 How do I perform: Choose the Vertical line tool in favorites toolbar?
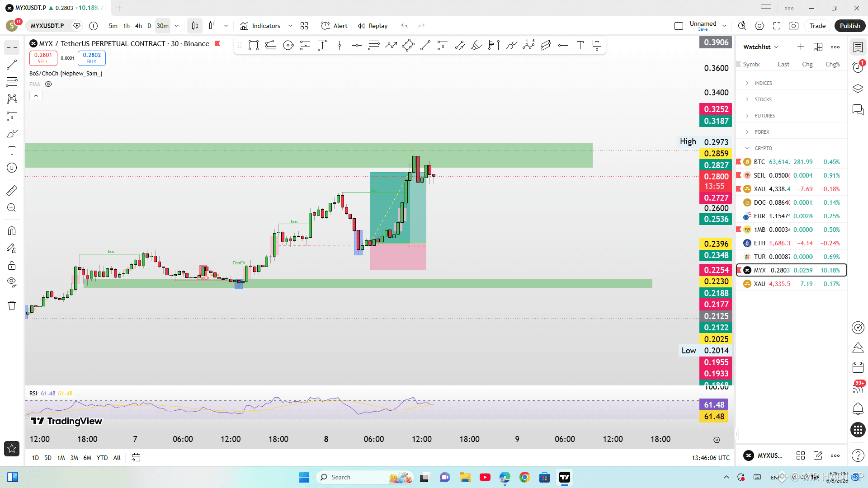point(340,45)
